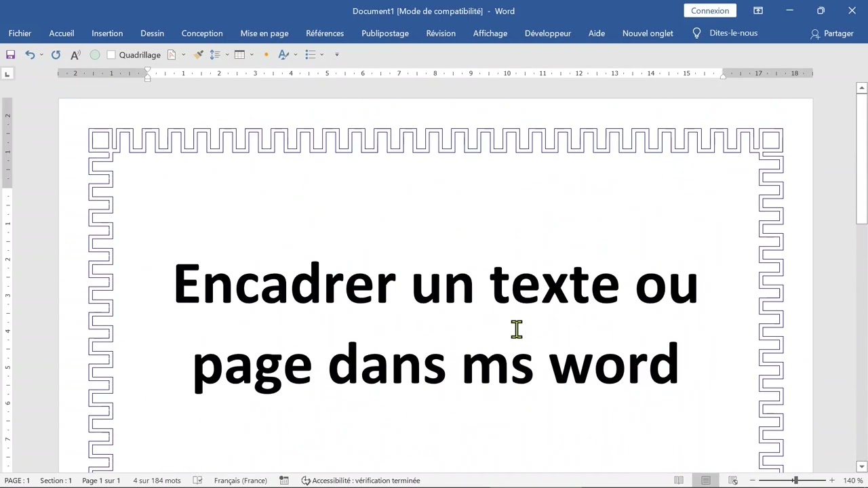868x488 pixels.
Task: Click the lightbulb icon beside Dites-le-nous
Action: pyautogui.click(x=696, y=33)
